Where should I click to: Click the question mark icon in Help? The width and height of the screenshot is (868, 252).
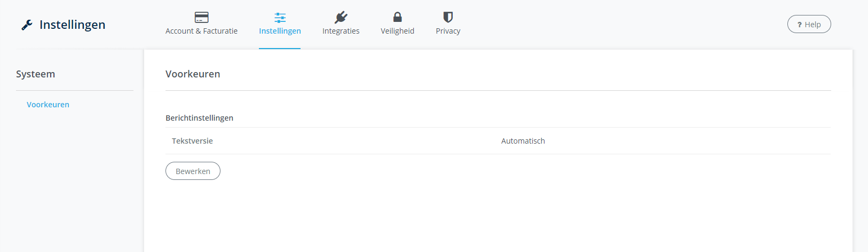(799, 25)
